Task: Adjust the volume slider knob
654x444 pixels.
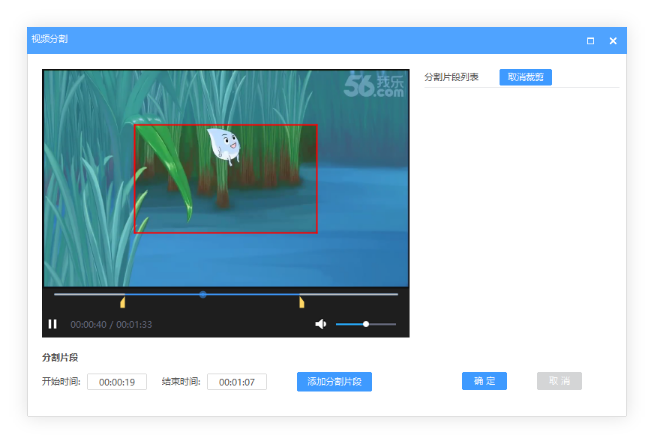Action: pos(366,324)
